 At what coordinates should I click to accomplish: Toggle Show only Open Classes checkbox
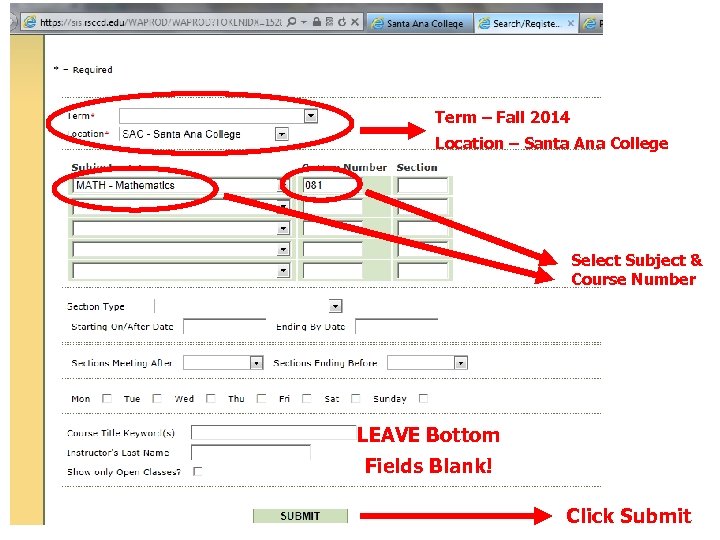coord(197,472)
